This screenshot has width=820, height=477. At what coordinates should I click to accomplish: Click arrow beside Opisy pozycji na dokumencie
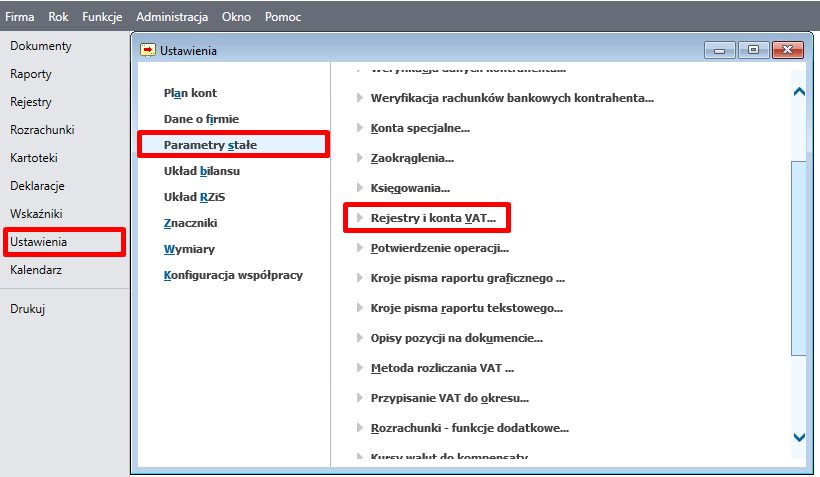point(359,337)
